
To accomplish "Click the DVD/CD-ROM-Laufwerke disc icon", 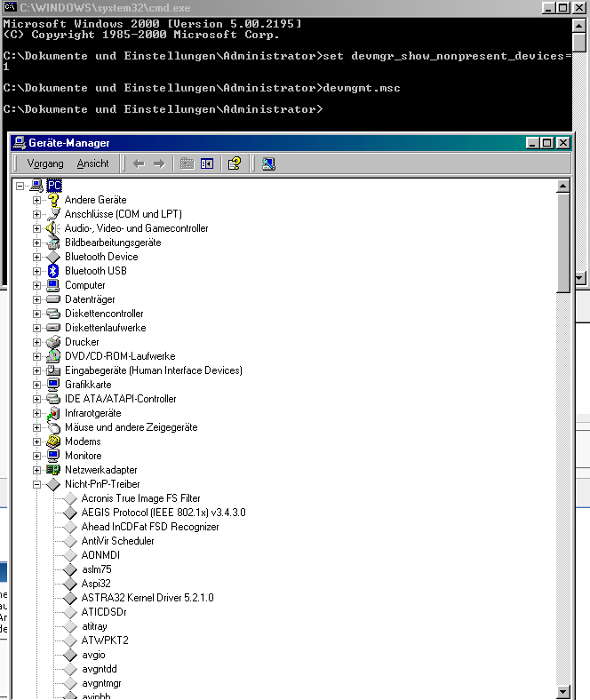I will click(53, 356).
